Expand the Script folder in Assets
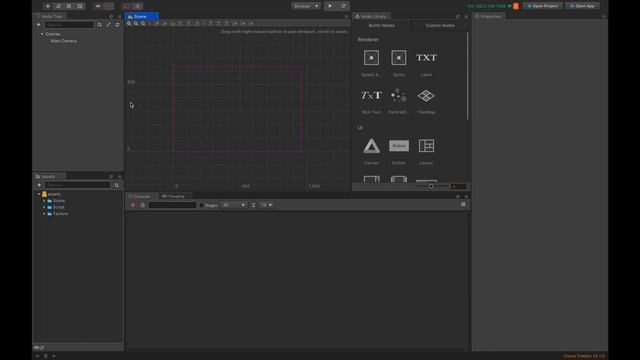 (44, 207)
